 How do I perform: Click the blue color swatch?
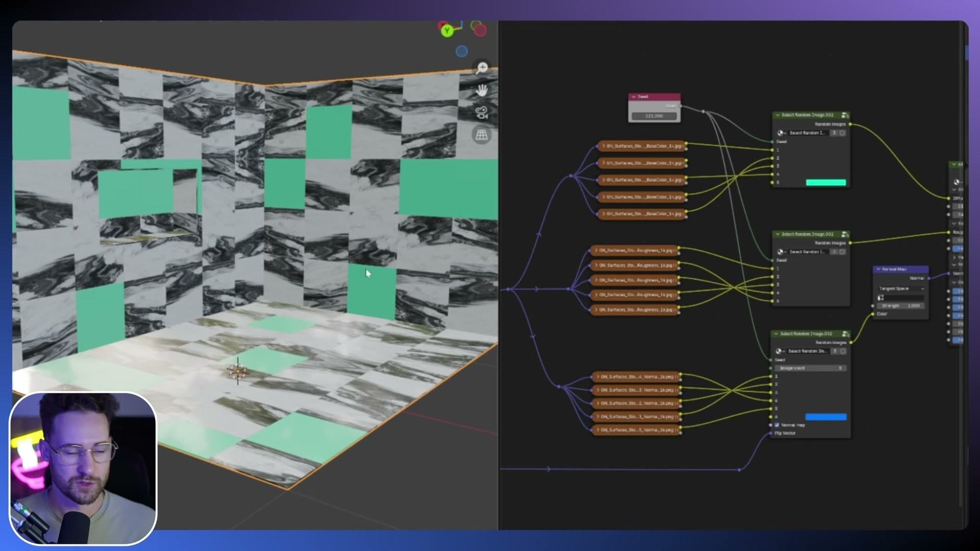click(x=826, y=417)
